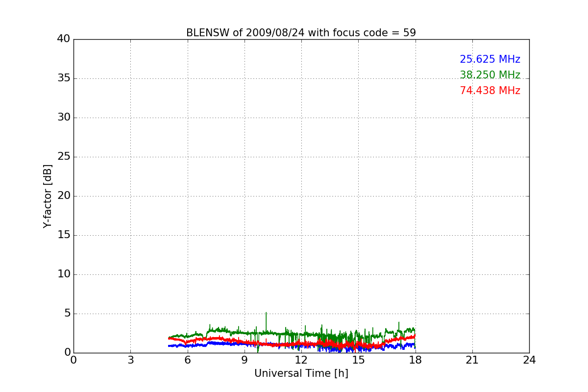
Task: Click the green curve start near 5 h
Action: click(x=169, y=338)
